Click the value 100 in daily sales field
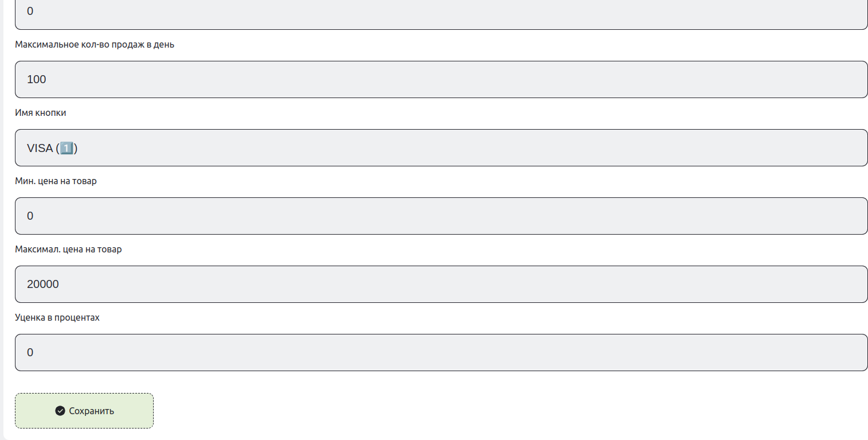Image resolution: width=868 pixels, height=440 pixels. pos(37,79)
